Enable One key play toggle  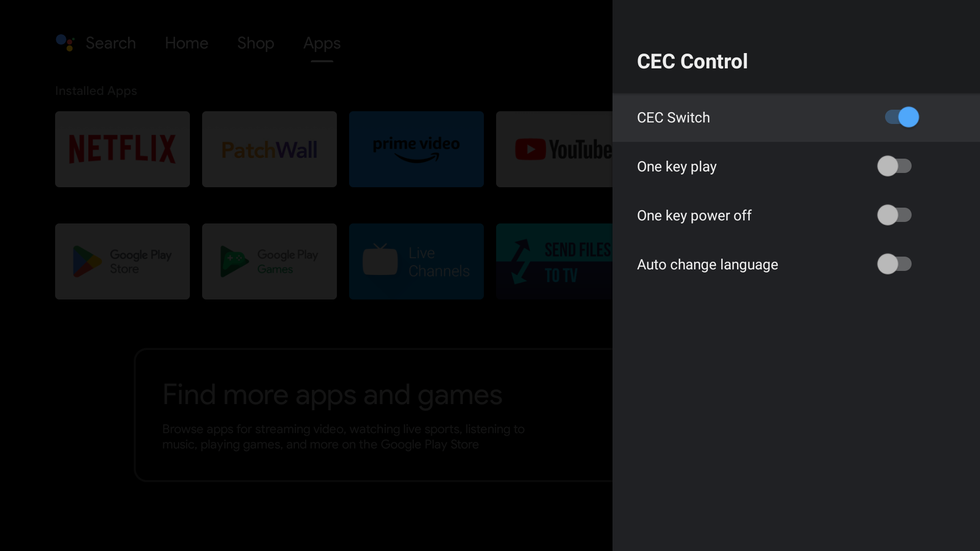coord(895,166)
